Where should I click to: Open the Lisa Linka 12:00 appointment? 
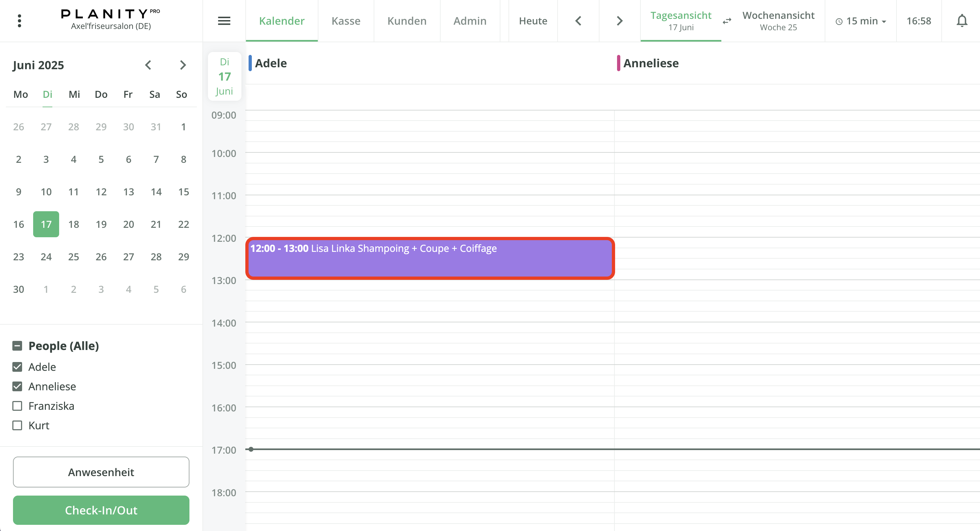pos(430,258)
